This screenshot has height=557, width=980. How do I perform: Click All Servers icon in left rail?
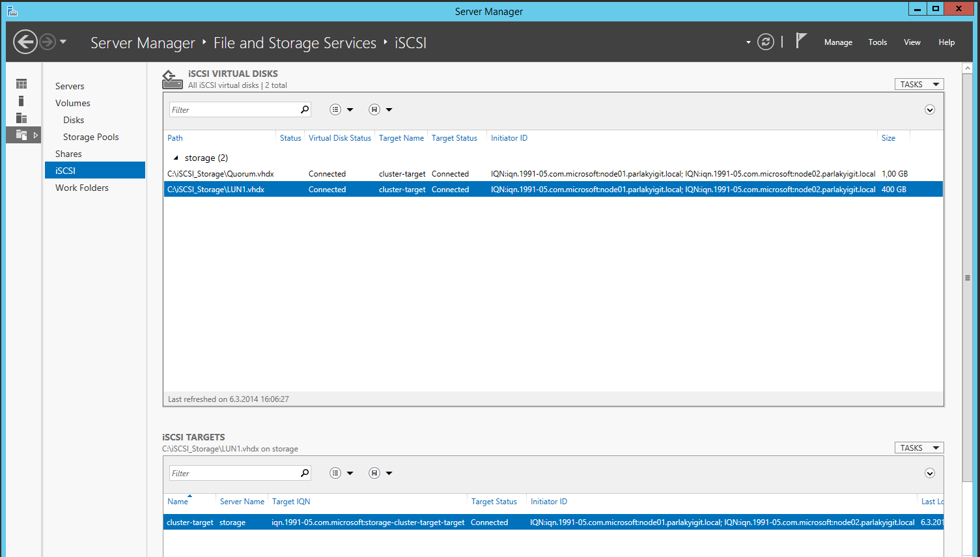coord(21,118)
